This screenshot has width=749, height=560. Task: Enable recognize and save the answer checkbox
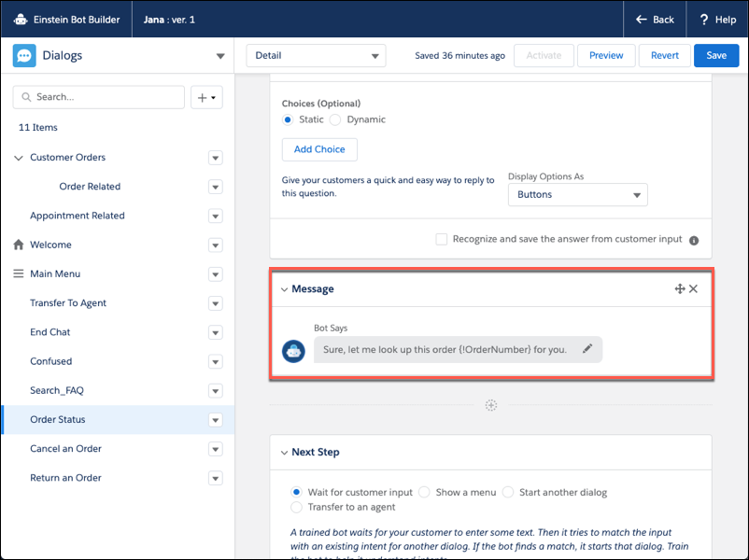(441, 239)
